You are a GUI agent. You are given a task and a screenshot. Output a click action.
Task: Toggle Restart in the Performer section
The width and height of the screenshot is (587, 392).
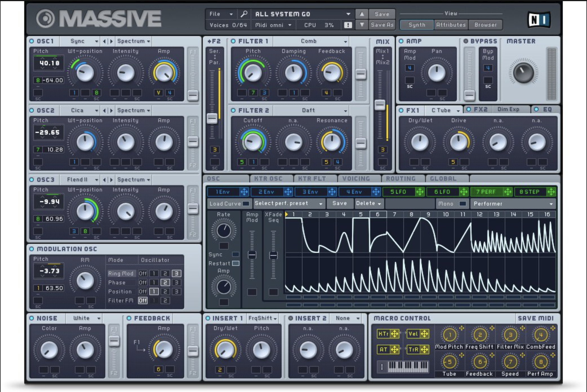click(x=235, y=263)
